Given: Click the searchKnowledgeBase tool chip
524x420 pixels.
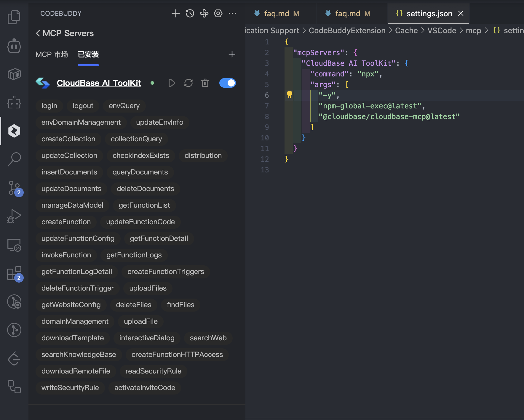Looking at the screenshot, I should coord(79,355).
